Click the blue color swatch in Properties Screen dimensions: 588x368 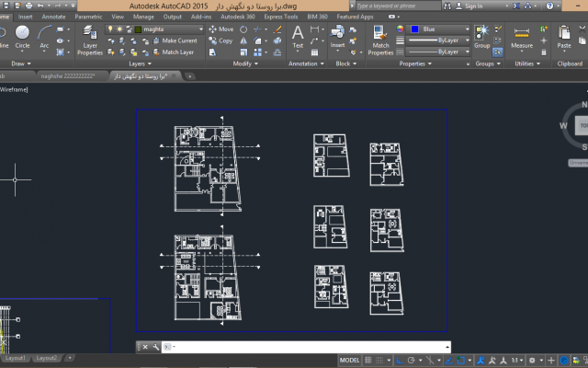[x=414, y=29]
